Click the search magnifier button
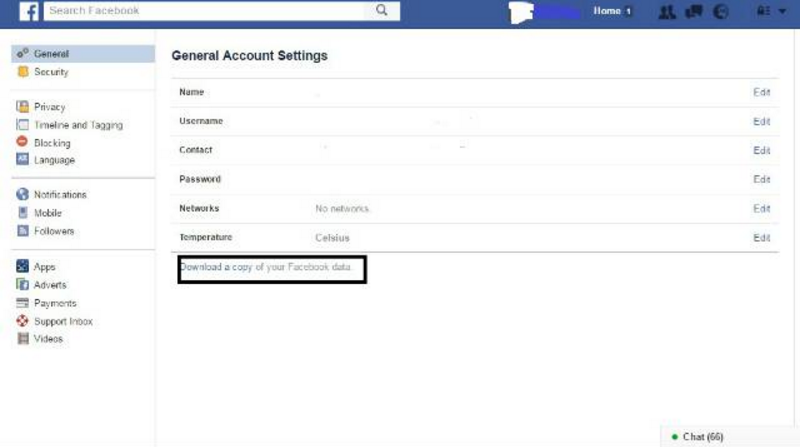Viewport: 800px width, 447px height. (x=382, y=10)
